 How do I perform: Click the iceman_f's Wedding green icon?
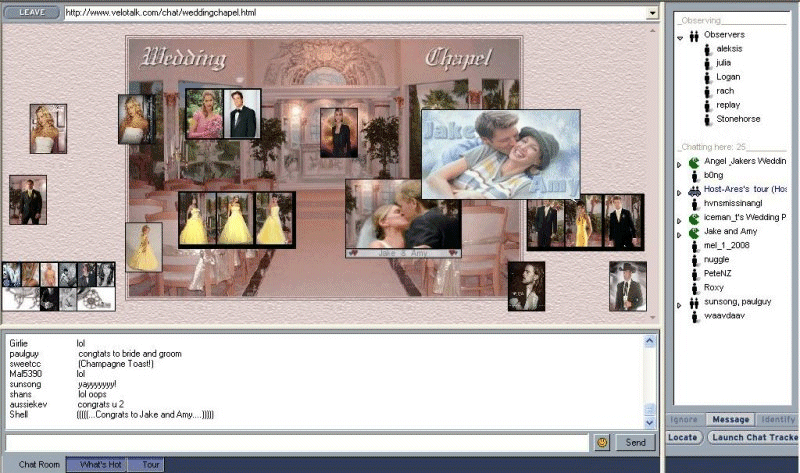click(x=694, y=217)
